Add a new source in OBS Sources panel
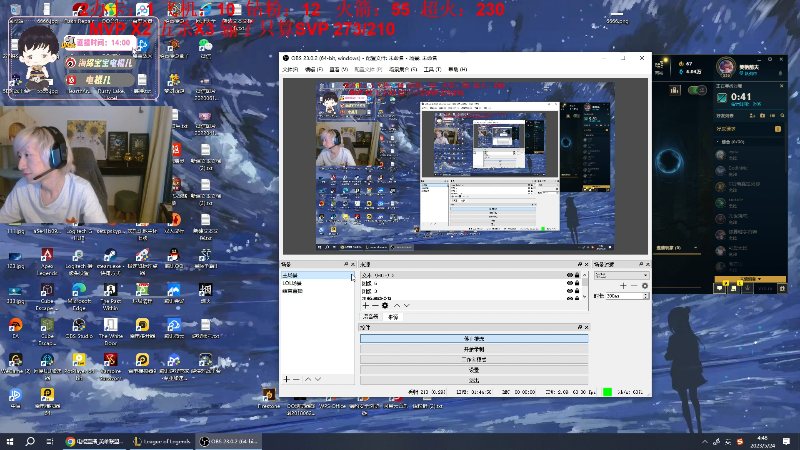The height and width of the screenshot is (450, 800). click(365, 306)
